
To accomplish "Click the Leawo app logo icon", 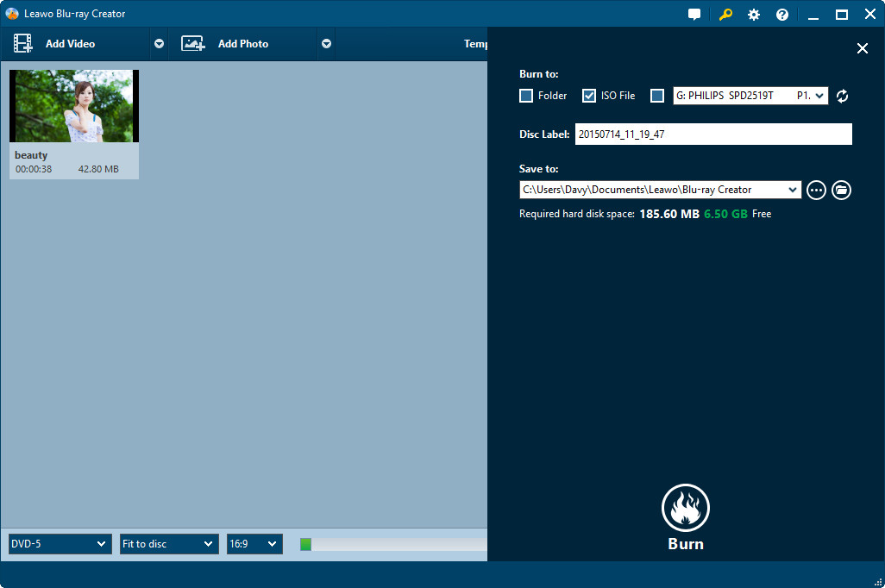I will (x=12, y=14).
